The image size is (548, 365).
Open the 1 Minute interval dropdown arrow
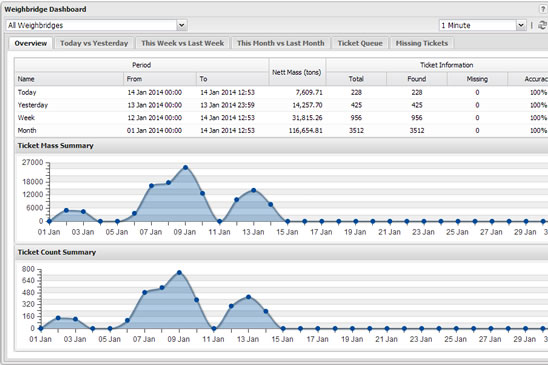click(x=521, y=25)
